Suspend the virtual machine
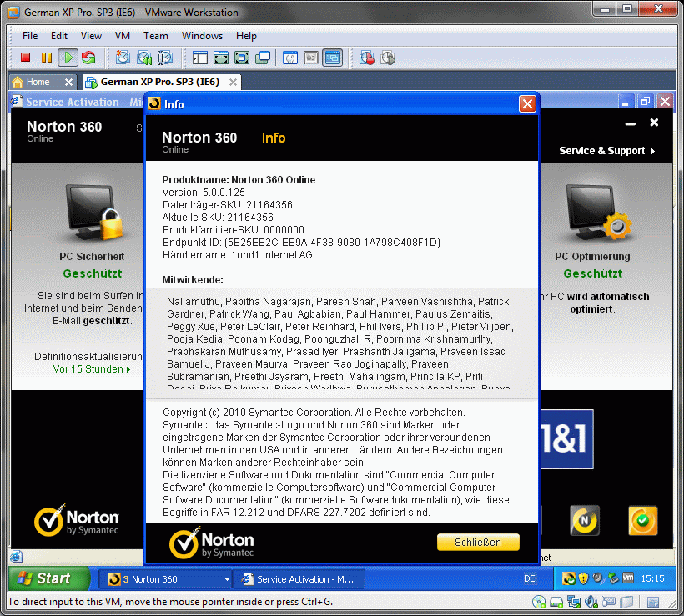The width and height of the screenshot is (684, 616). 46,58
